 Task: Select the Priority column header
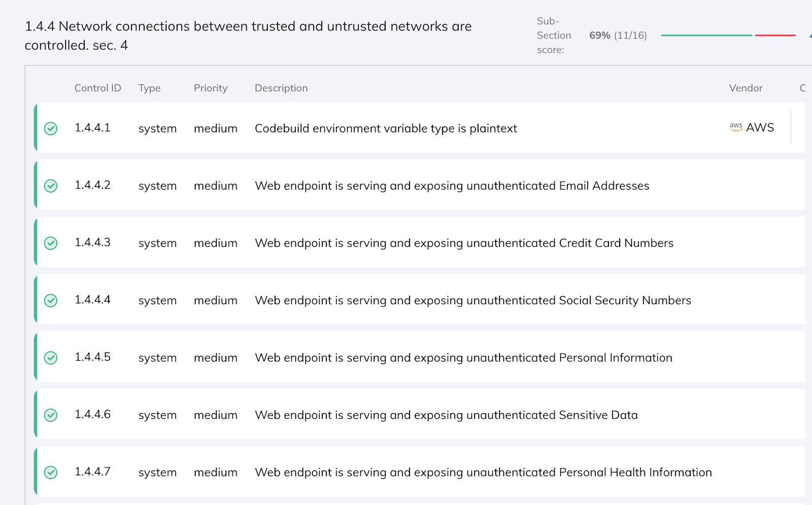coord(210,88)
